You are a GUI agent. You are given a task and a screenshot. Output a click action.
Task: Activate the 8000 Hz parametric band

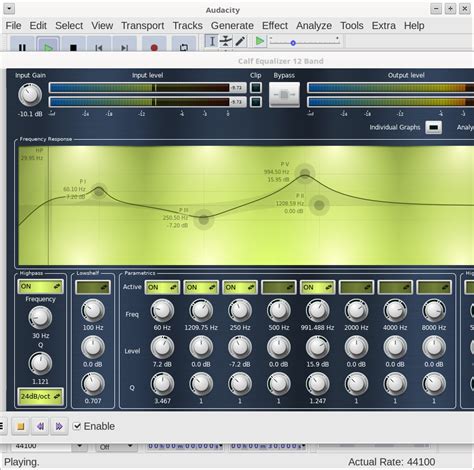[x=434, y=287]
